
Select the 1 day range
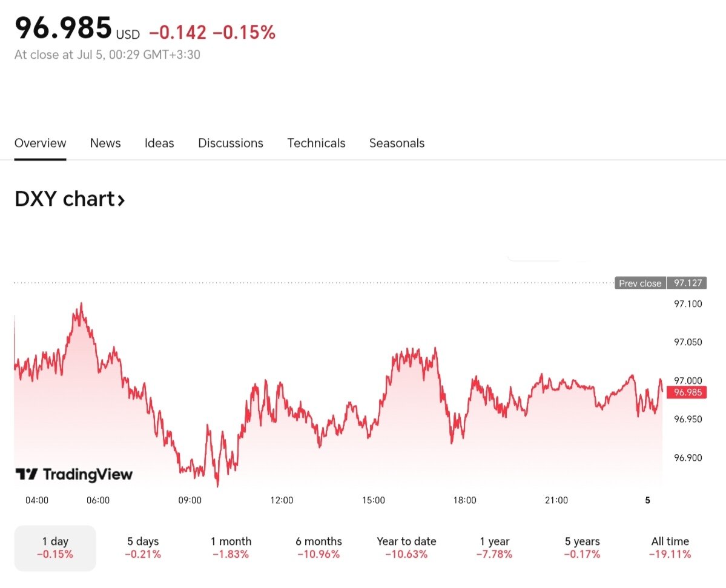point(55,547)
